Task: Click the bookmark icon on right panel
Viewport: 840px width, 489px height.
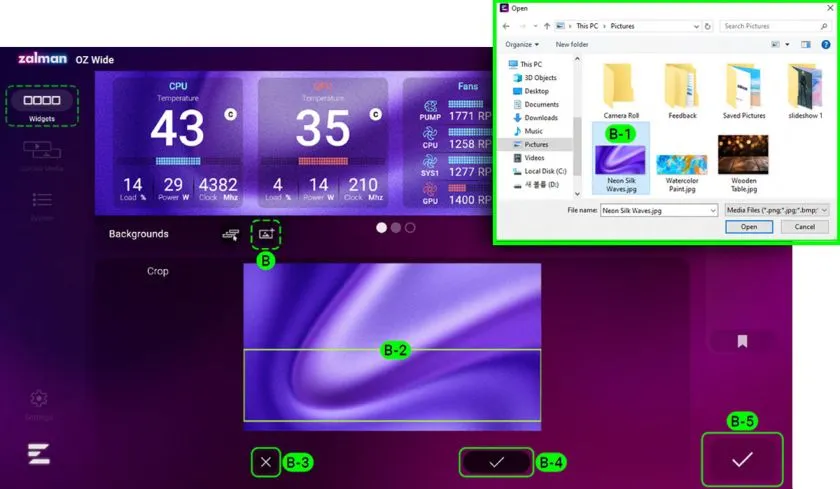Action: [742, 341]
